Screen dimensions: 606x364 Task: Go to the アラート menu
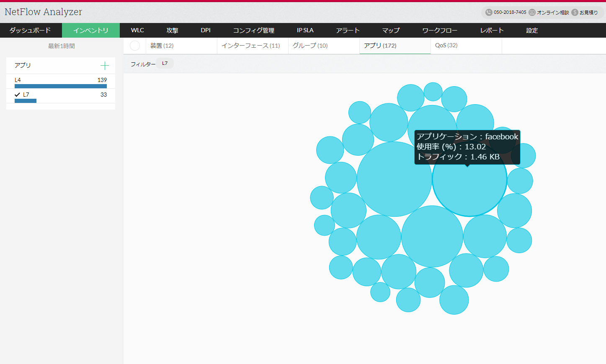click(348, 30)
